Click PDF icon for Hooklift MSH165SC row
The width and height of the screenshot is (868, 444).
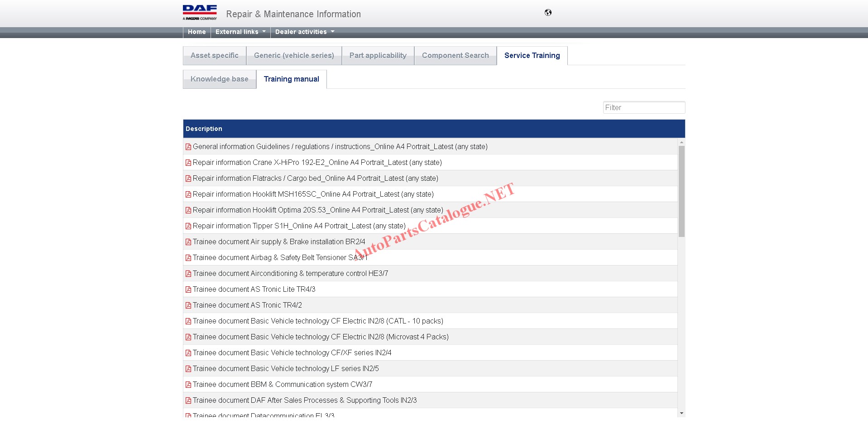188,194
